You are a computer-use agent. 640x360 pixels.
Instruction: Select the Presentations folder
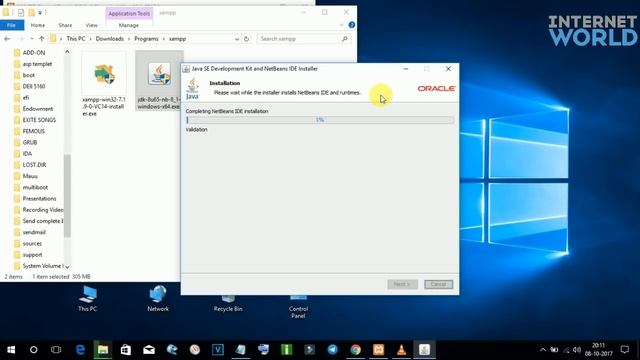[39, 198]
